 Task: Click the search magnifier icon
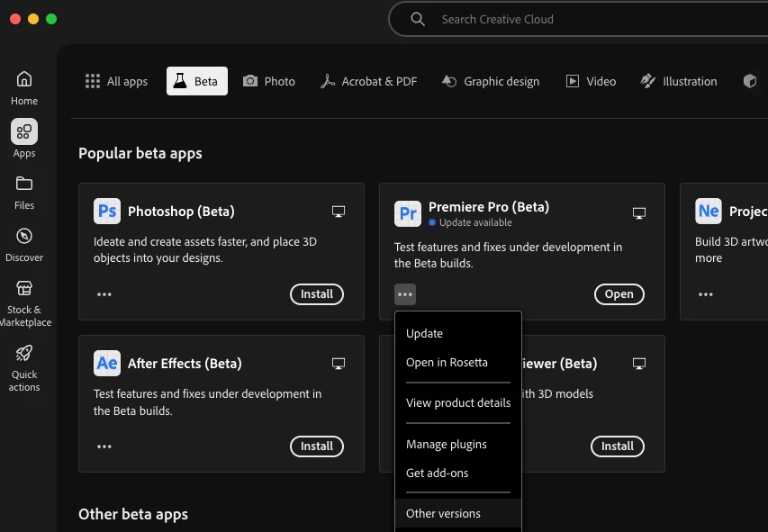coord(418,19)
